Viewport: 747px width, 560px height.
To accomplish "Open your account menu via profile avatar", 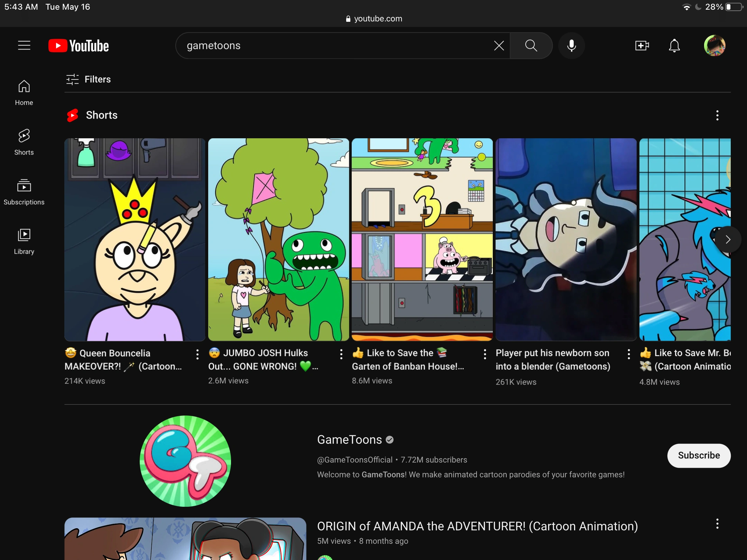I will click(714, 45).
